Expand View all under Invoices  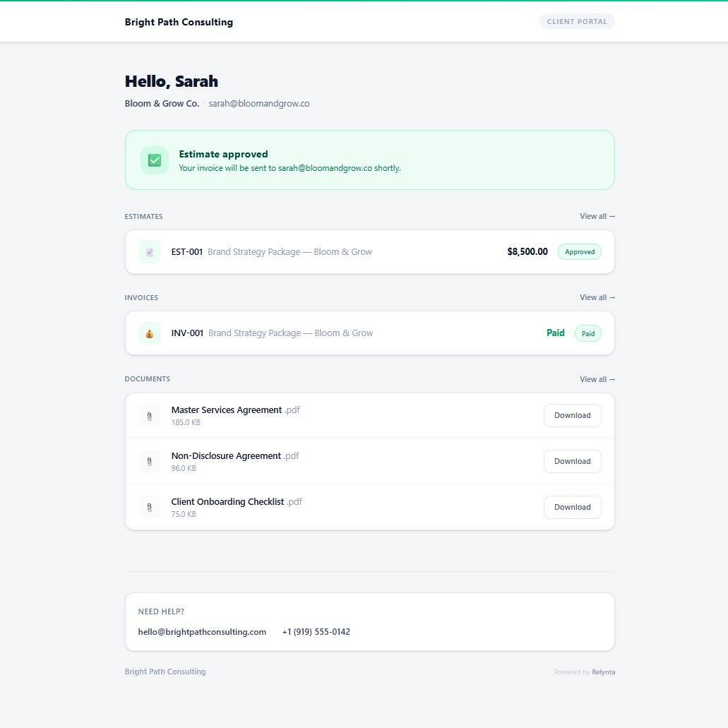click(x=597, y=297)
